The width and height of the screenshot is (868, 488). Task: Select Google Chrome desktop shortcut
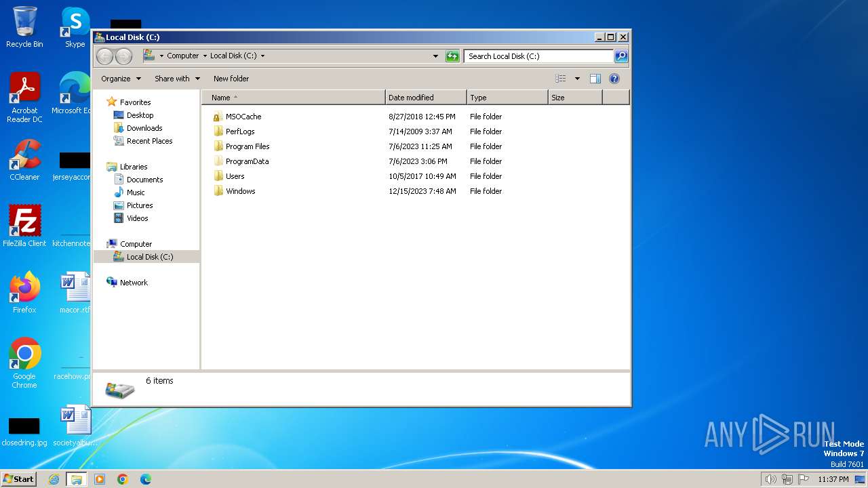pyautogui.click(x=24, y=363)
